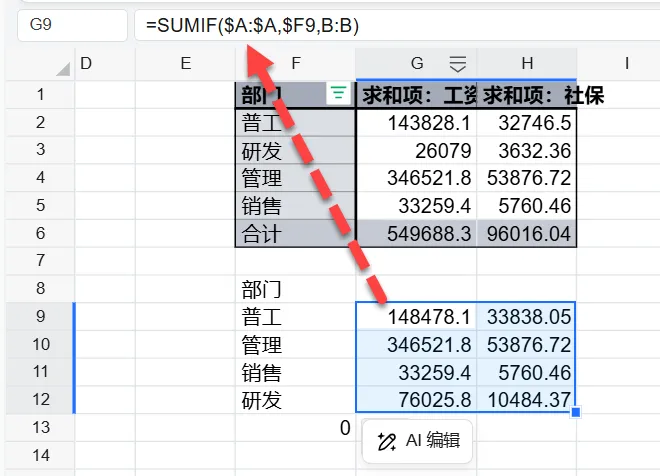Click cell H10 with value 53876.72
This screenshot has width=660, height=476.
tap(527, 344)
